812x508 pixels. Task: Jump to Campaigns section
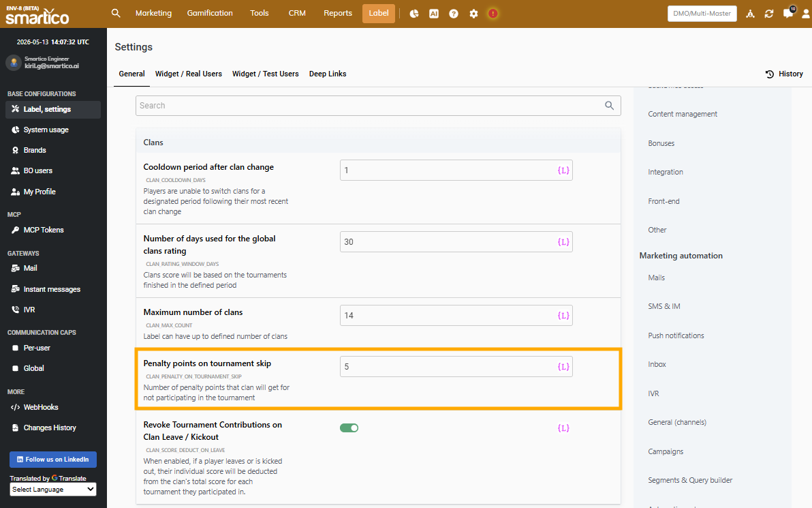click(666, 451)
